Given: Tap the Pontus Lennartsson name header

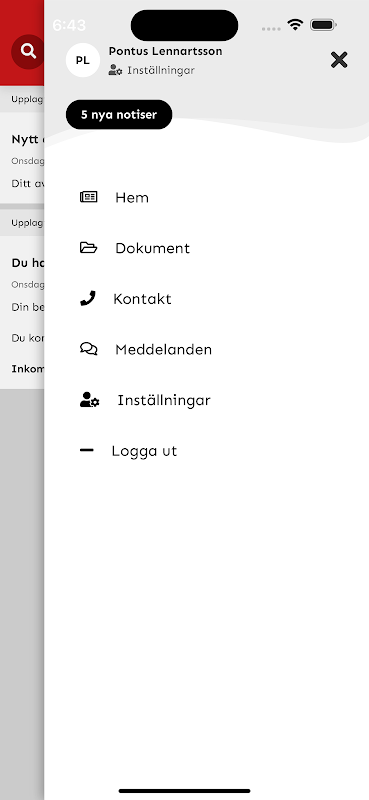Looking at the screenshot, I should (x=165, y=51).
